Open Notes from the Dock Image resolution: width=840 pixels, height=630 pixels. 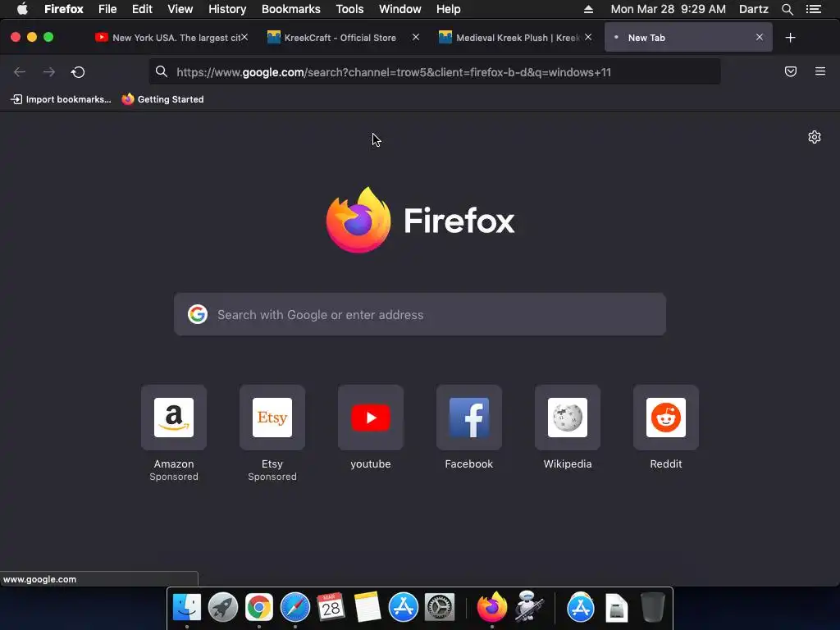click(367, 608)
